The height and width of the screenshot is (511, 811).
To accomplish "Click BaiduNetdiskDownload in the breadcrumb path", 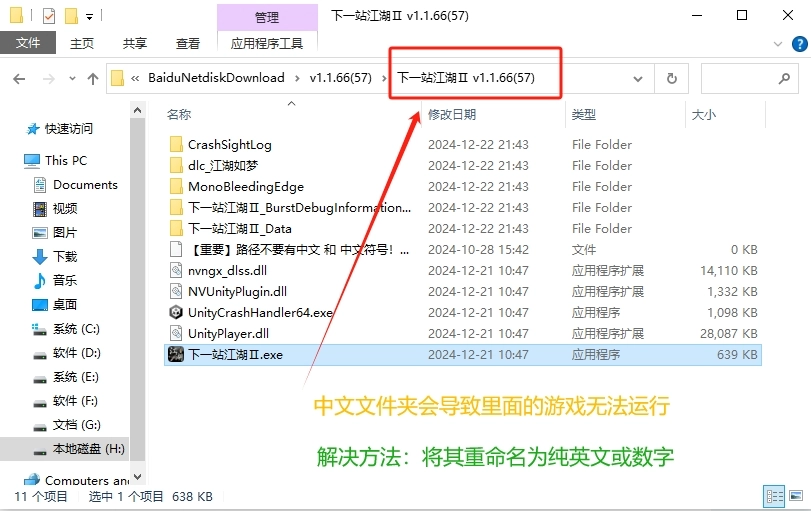I will [216, 78].
